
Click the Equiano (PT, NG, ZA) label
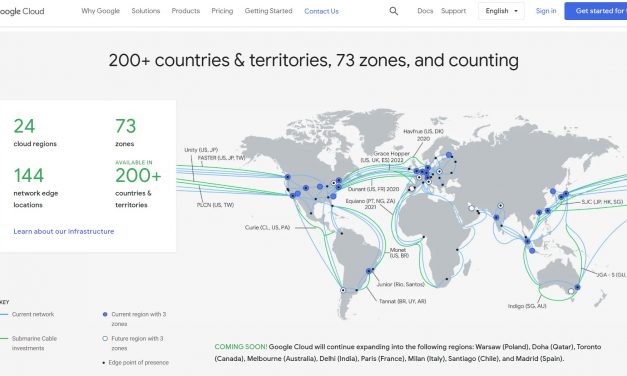pos(370,204)
